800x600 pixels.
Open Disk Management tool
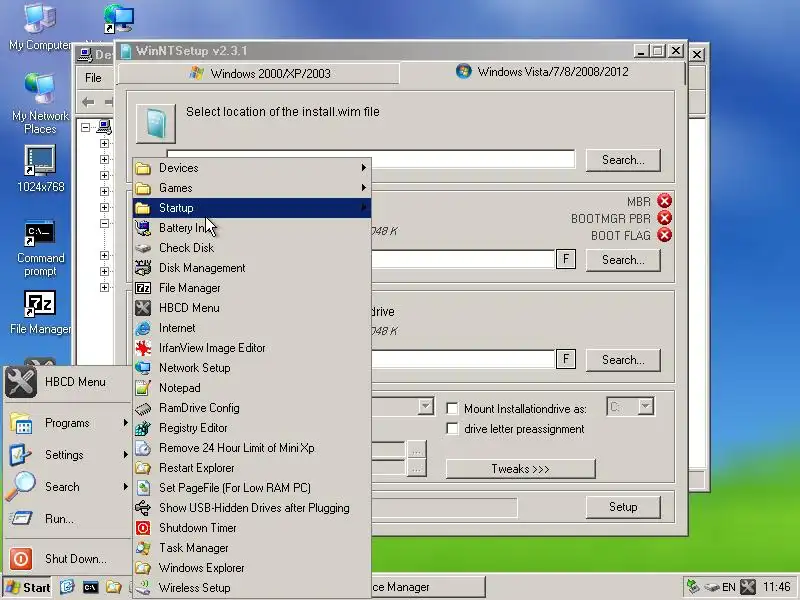point(252,268)
